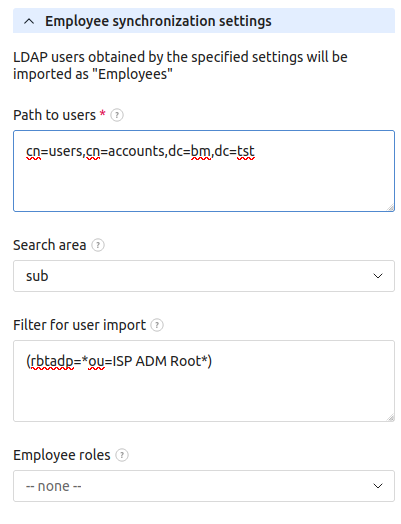Show help tooltip for Filter for user import
The height and width of the screenshot is (524, 401).
[157, 325]
